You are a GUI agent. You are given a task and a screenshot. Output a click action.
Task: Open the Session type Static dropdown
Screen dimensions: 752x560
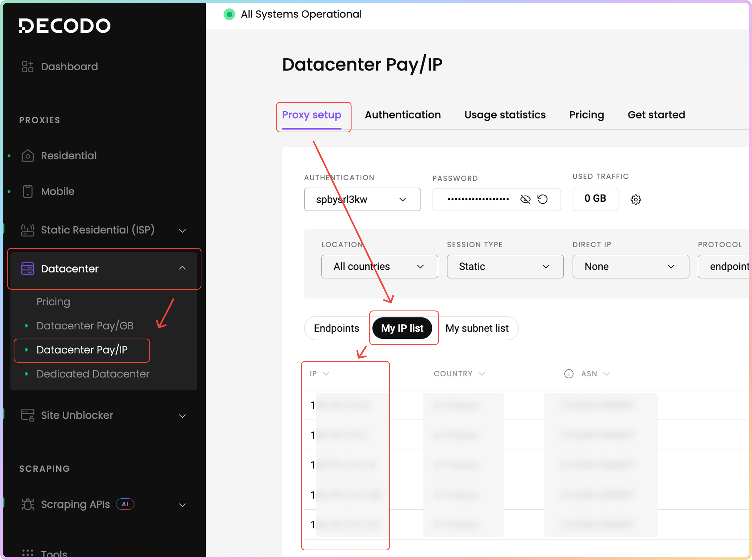[505, 266]
